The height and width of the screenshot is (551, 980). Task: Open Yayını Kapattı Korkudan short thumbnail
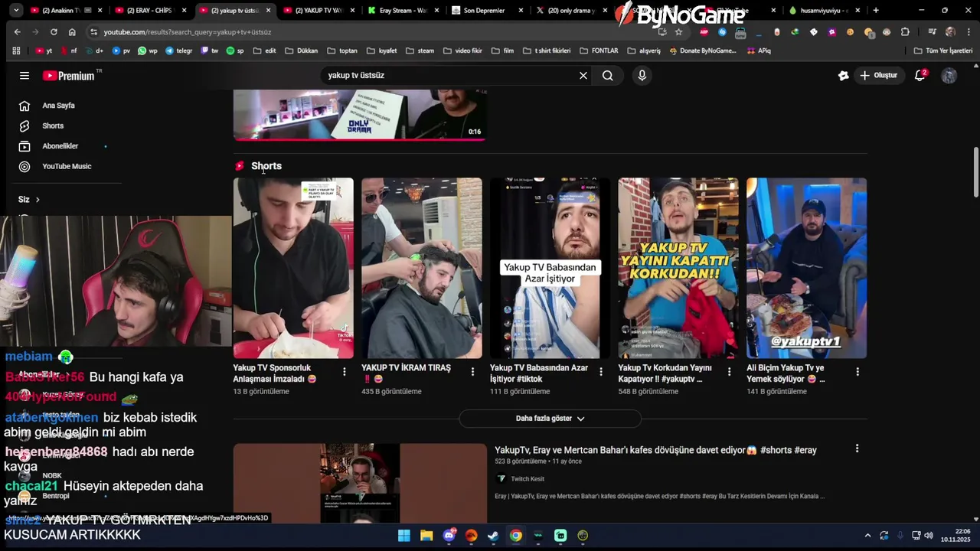click(x=678, y=268)
